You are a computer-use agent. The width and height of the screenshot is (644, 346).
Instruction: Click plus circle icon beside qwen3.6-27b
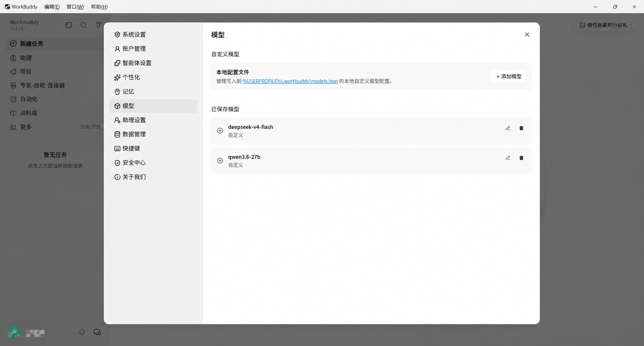click(220, 160)
